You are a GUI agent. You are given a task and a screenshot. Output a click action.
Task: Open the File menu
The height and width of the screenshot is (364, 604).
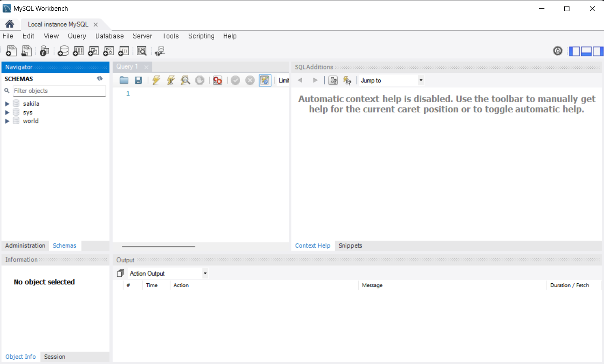(x=8, y=36)
